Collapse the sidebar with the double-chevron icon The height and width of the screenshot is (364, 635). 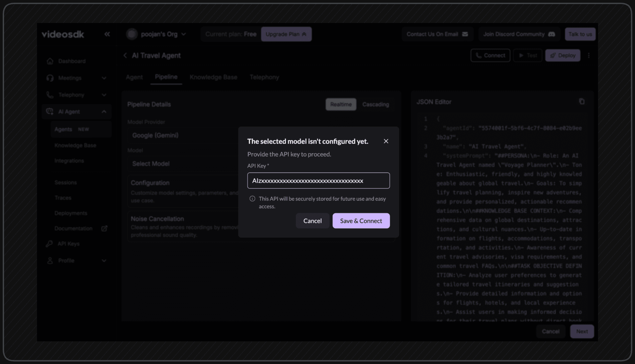point(107,34)
